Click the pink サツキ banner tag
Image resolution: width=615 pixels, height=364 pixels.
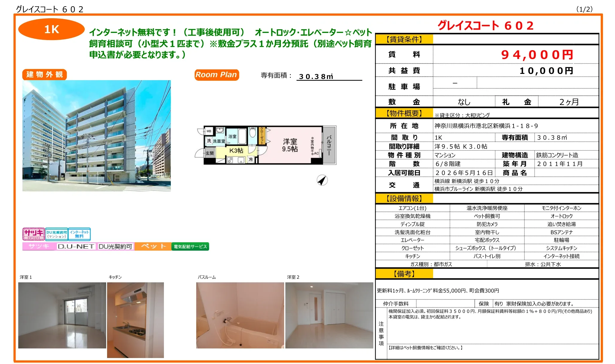coord(39,246)
